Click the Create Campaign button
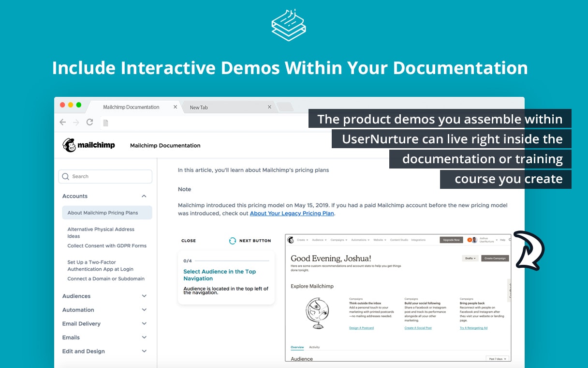588x368 pixels. coord(495,258)
